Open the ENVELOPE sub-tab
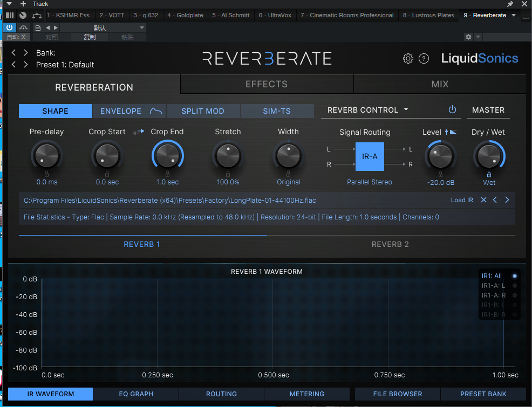Screen dimensions: 532x407 tap(129, 111)
